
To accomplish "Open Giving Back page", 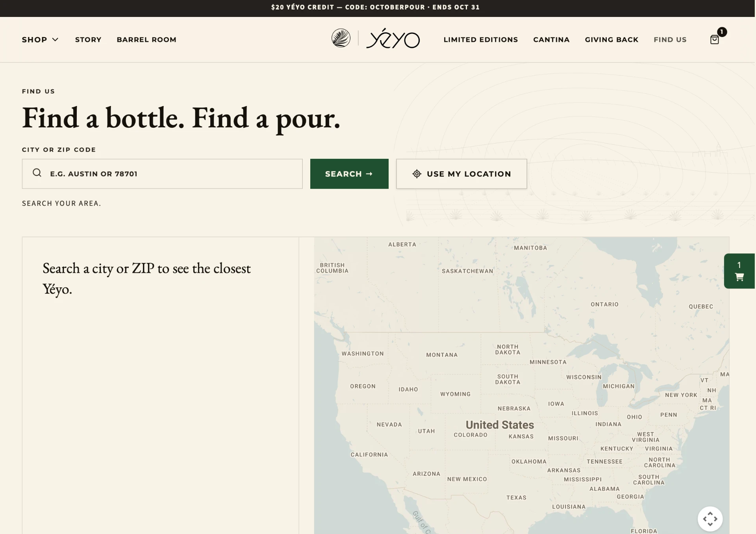I will pos(611,39).
